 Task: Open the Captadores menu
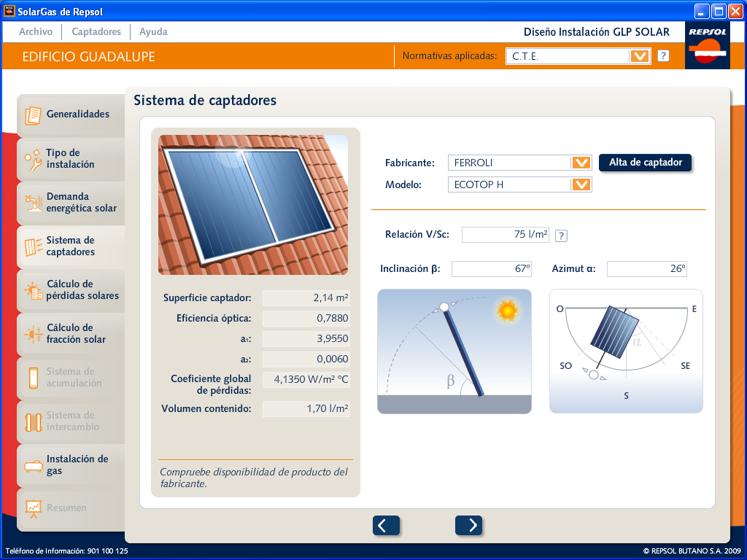coord(96,31)
